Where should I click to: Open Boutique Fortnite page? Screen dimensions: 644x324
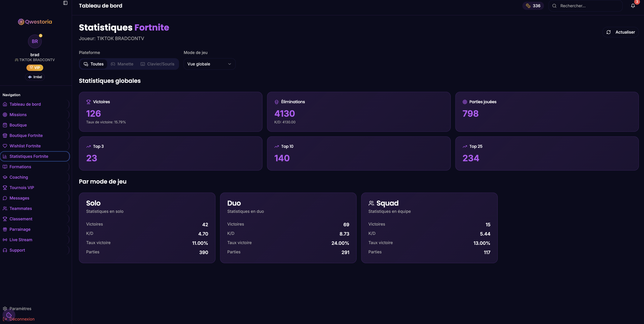coord(35,136)
